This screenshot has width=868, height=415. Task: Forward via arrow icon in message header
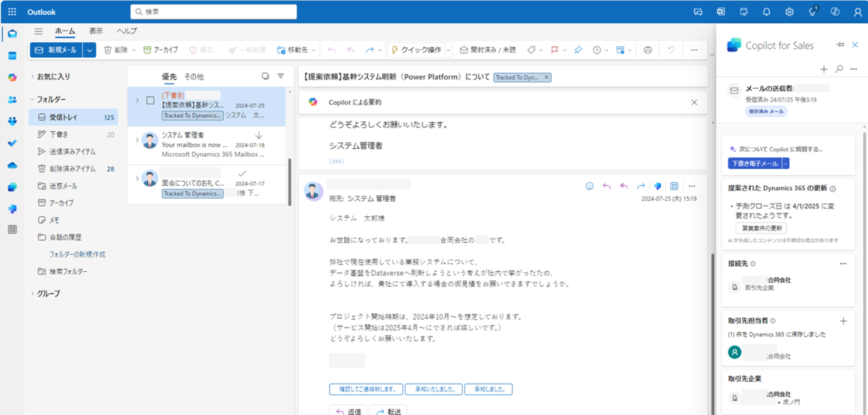click(x=641, y=186)
